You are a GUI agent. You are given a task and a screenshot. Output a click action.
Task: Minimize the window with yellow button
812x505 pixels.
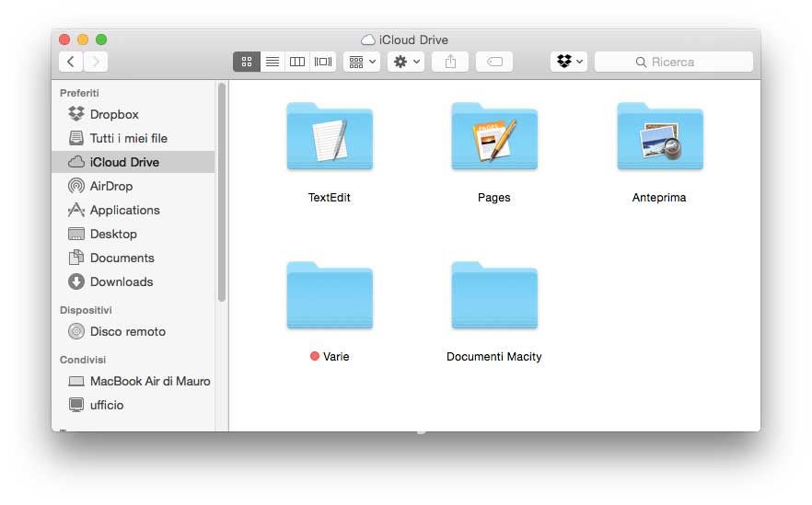pos(83,40)
